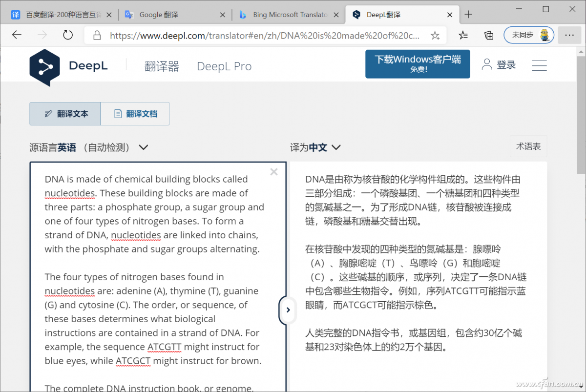Screen dimensions: 586x392
Task: Click the underlined word ATCGTT in source
Action: coord(164,347)
